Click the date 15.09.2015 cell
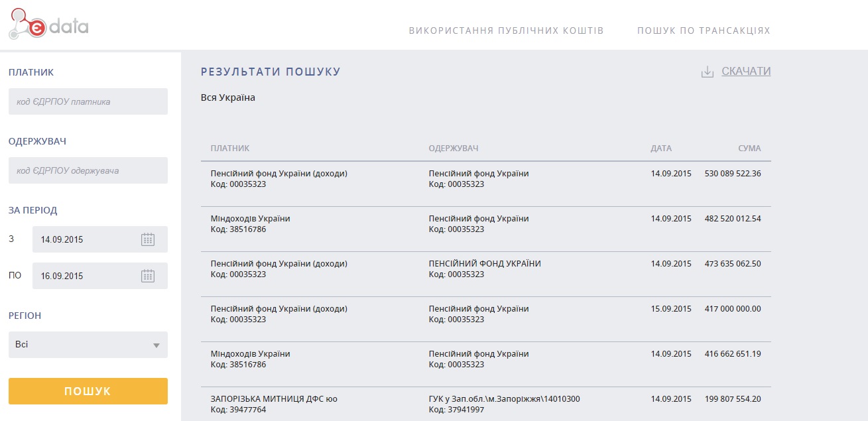 [x=671, y=309]
